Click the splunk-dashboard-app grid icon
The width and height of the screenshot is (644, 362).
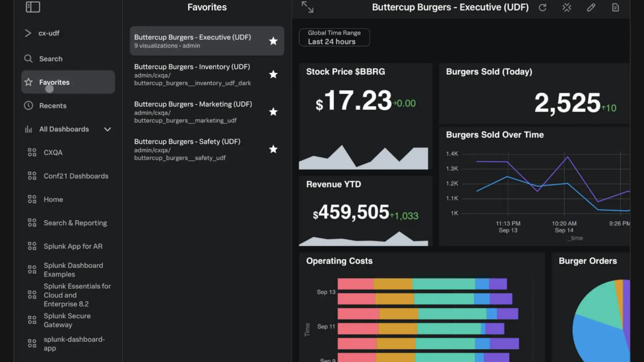[x=32, y=344]
